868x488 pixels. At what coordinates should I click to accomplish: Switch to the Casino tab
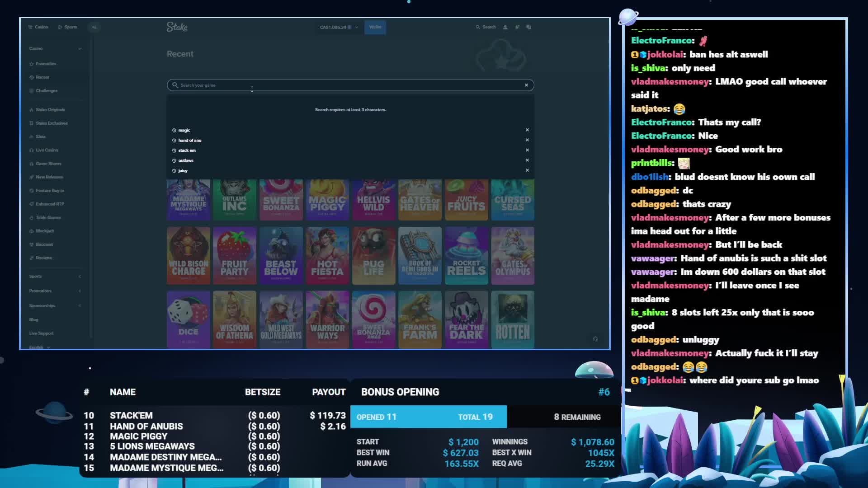(38, 27)
